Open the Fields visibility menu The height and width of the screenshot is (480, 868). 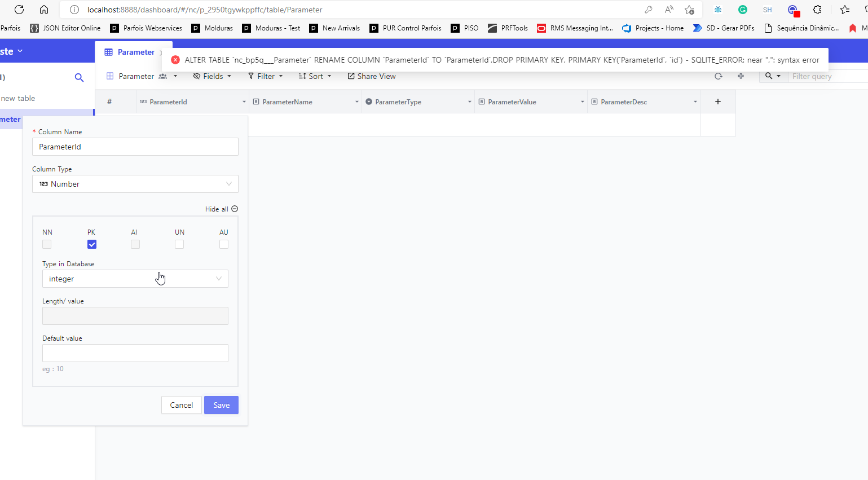pyautogui.click(x=212, y=76)
